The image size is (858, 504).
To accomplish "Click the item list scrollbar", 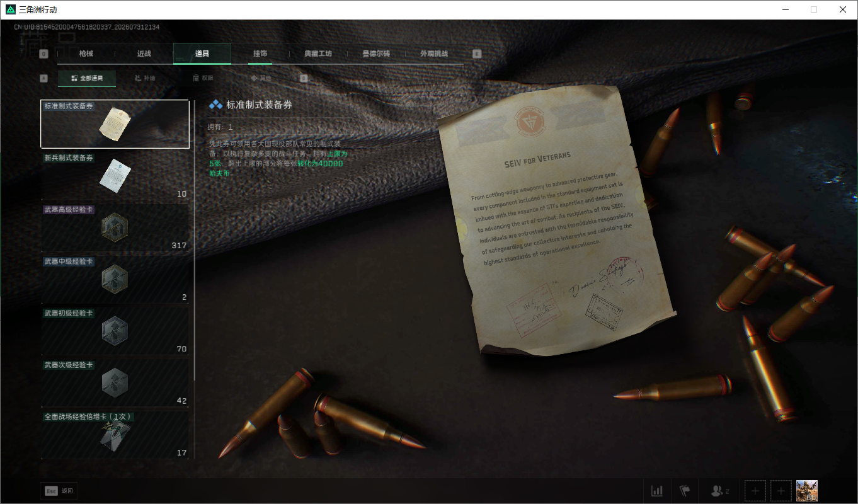I will tap(195, 240).
